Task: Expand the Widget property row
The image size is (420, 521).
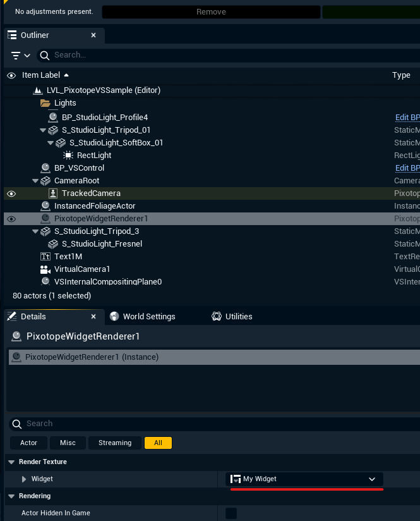Action: [x=25, y=479]
